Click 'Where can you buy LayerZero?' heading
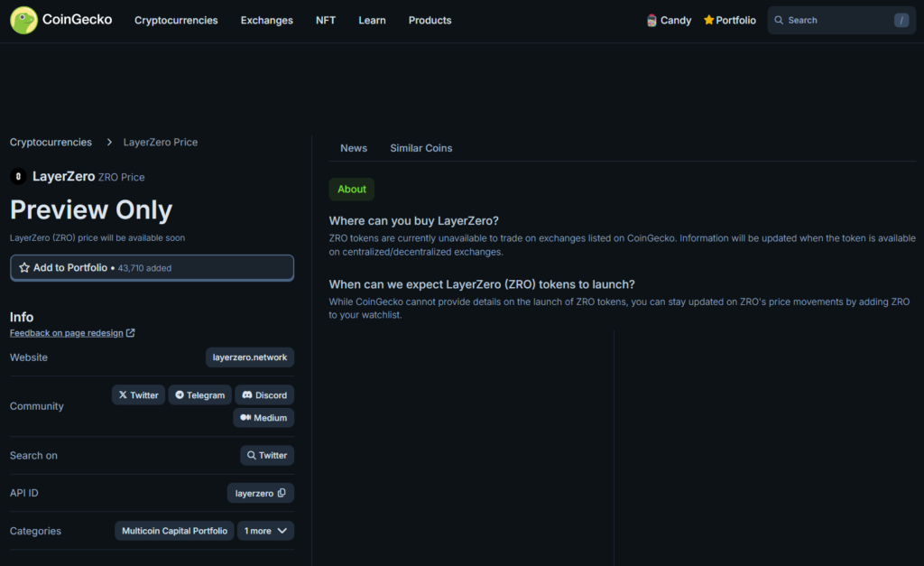 point(413,220)
